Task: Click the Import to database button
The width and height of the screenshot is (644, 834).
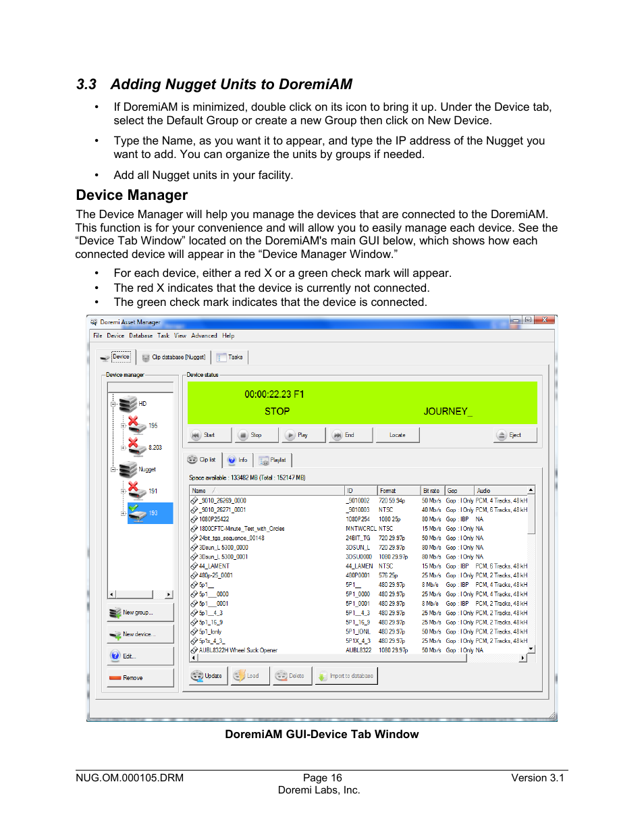Action: coord(345,676)
